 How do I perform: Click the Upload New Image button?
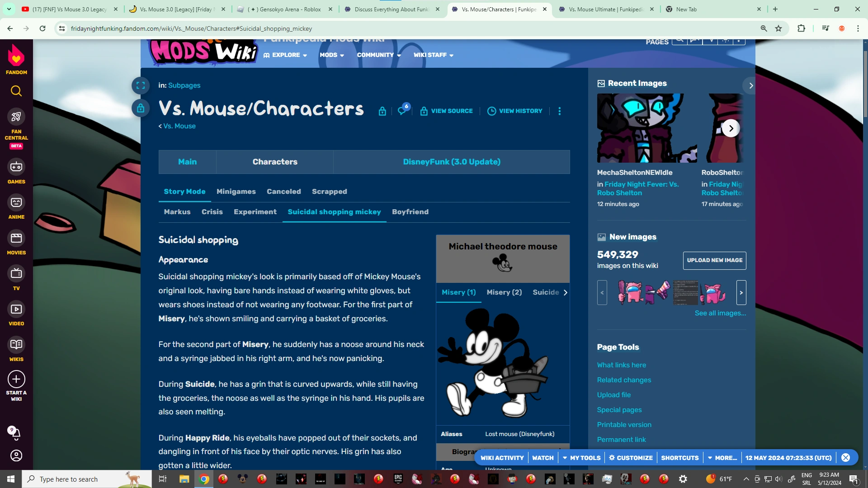(714, 260)
